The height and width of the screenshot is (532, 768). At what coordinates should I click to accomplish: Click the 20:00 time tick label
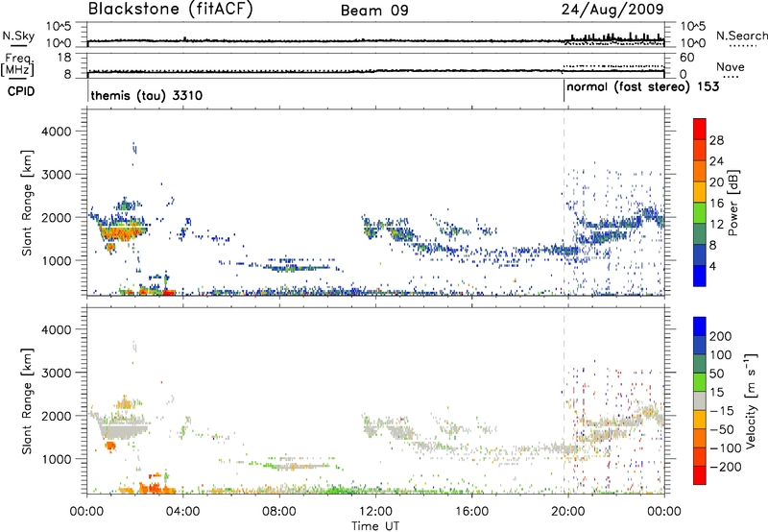[x=567, y=512]
